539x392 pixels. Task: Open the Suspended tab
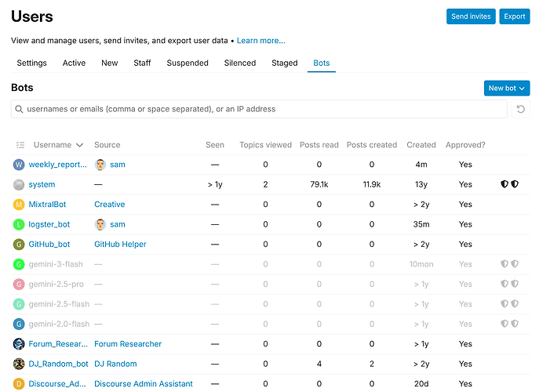coord(188,64)
